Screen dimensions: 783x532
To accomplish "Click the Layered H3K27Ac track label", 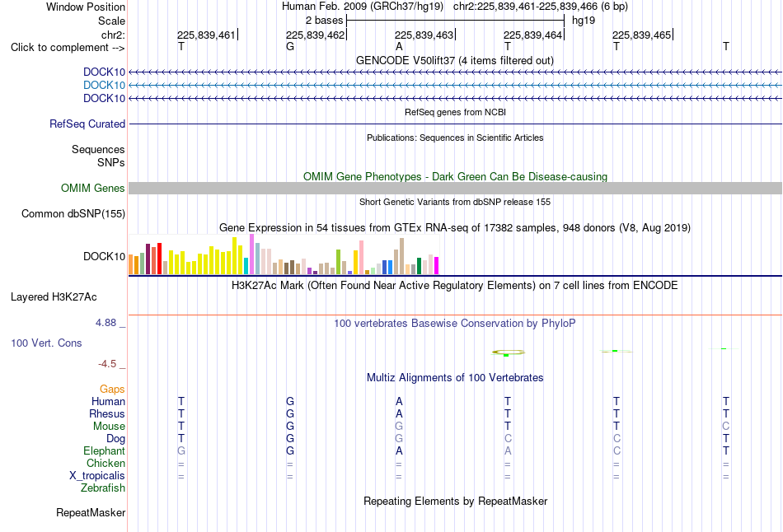I will 54,297.
